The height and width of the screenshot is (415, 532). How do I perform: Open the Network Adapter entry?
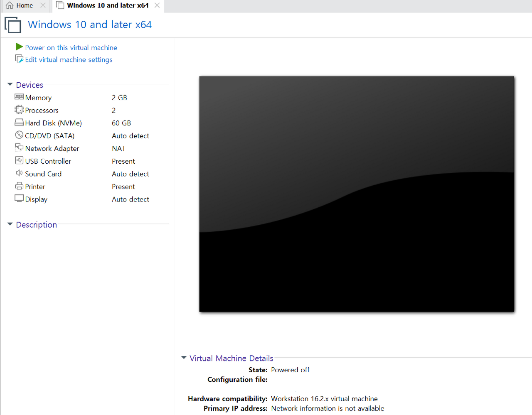click(x=52, y=148)
